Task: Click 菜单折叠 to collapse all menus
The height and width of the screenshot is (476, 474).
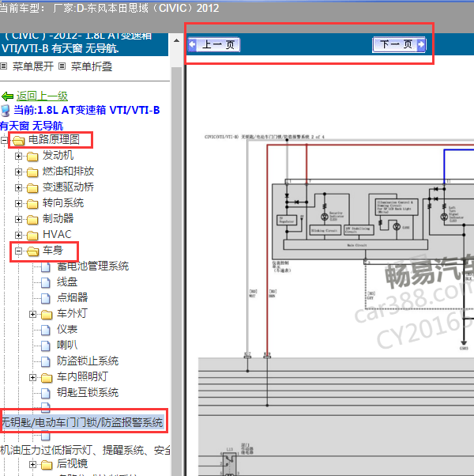Action: click(x=92, y=66)
